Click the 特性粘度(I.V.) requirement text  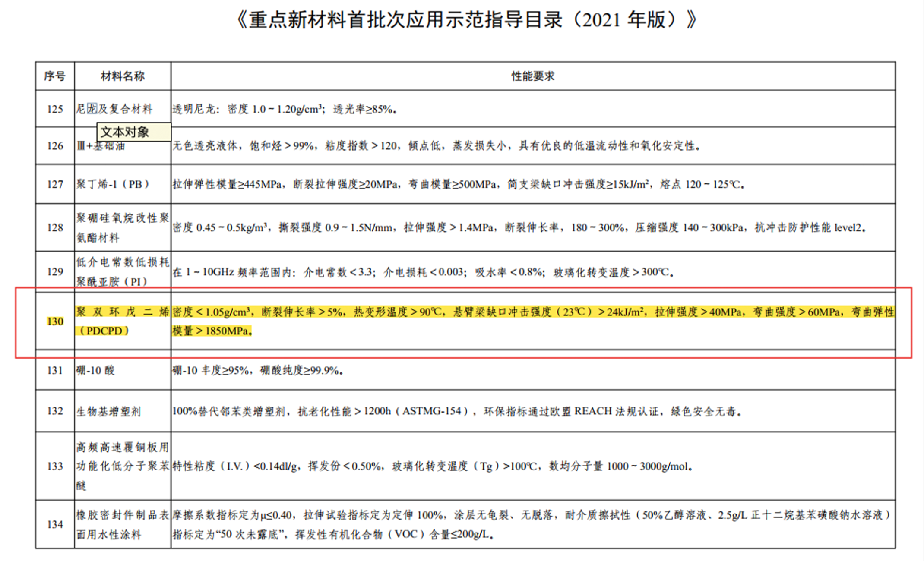pyautogui.click(x=433, y=466)
